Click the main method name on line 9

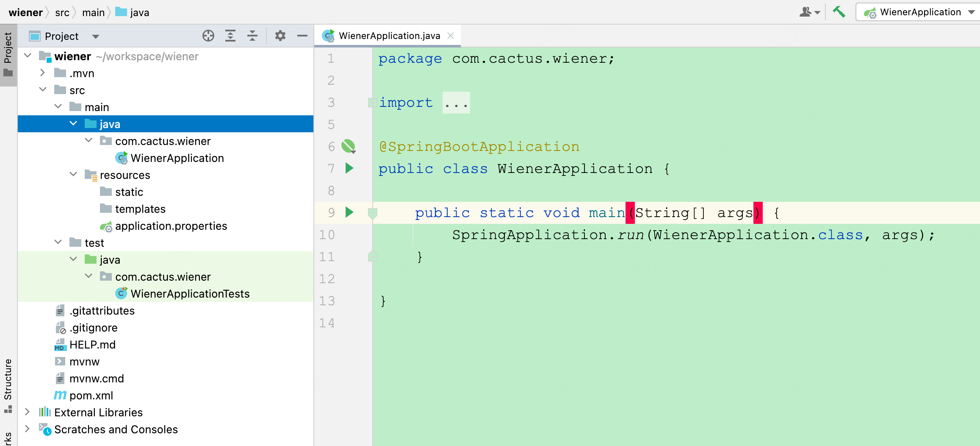(606, 213)
